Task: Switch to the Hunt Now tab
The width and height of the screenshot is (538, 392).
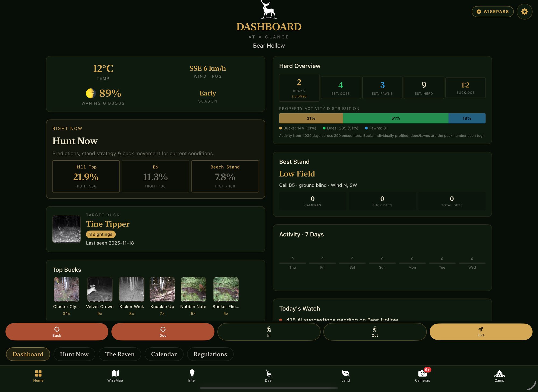Action: point(74,354)
